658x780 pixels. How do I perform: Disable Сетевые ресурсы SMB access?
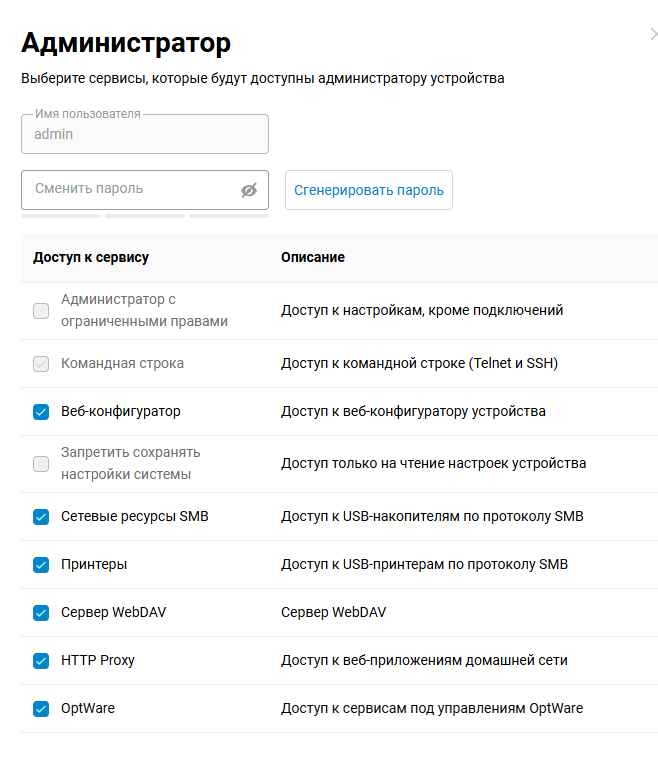click(41, 517)
